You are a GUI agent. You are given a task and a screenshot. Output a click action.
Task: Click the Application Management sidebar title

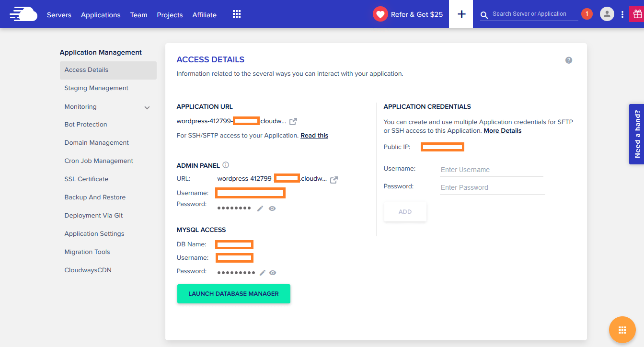pos(101,53)
